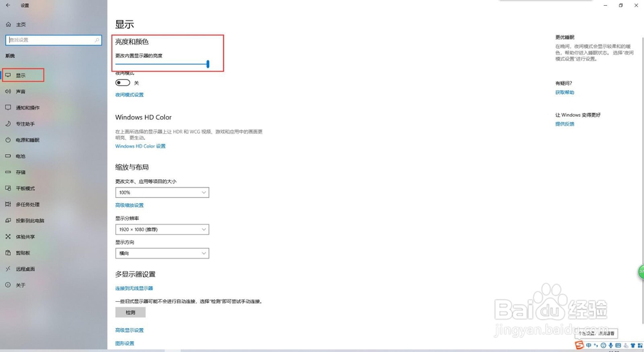Click the 提供反馈 feedback link
Image resolution: width=644 pixels, height=352 pixels.
565,124
